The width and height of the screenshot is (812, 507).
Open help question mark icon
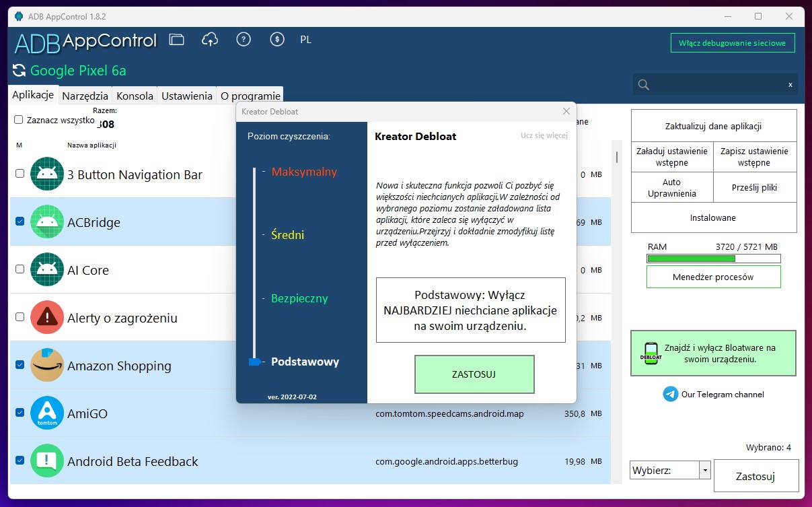click(x=244, y=40)
